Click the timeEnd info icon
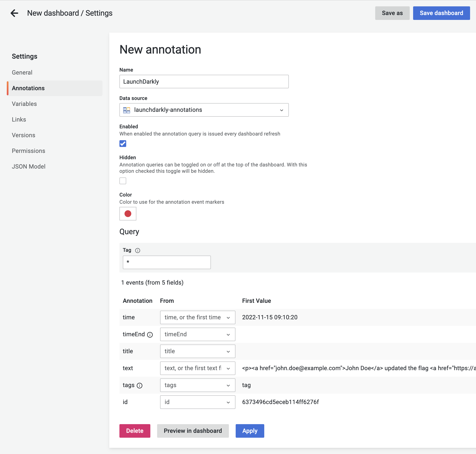 point(150,335)
